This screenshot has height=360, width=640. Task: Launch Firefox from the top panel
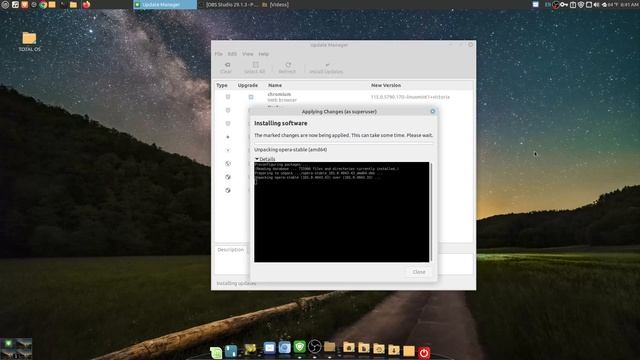tap(86, 5)
